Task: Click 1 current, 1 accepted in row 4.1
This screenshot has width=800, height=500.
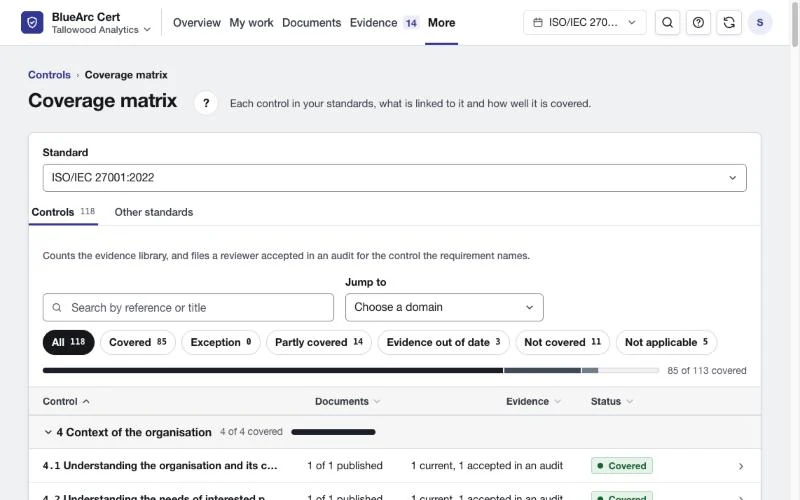Action: click(x=487, y=465)
